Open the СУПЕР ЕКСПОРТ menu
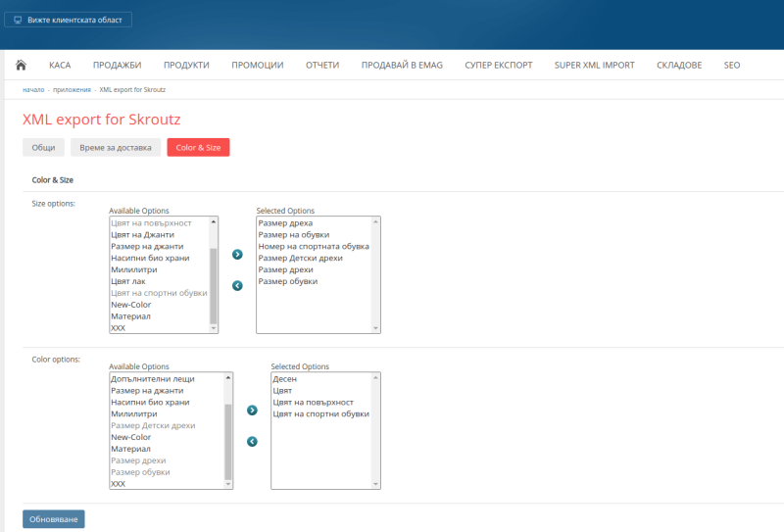This screenshot has height=532, width=784. (499, 65)
